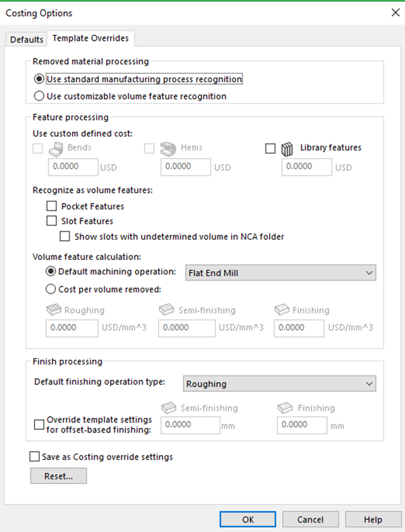Click the Roughing cost icon under volume removed
Screen dimensions: 405x532
(x=54, y=310)
